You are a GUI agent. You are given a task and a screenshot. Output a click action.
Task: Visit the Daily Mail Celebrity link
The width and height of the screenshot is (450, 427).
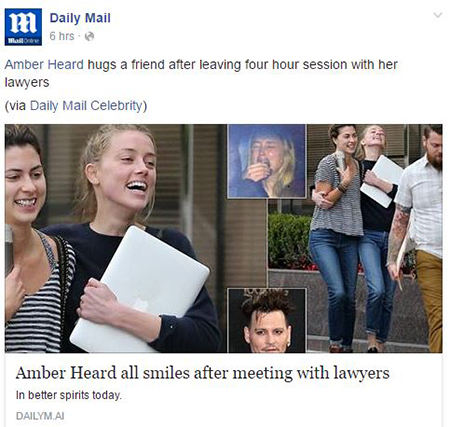[x=86, y=106]
